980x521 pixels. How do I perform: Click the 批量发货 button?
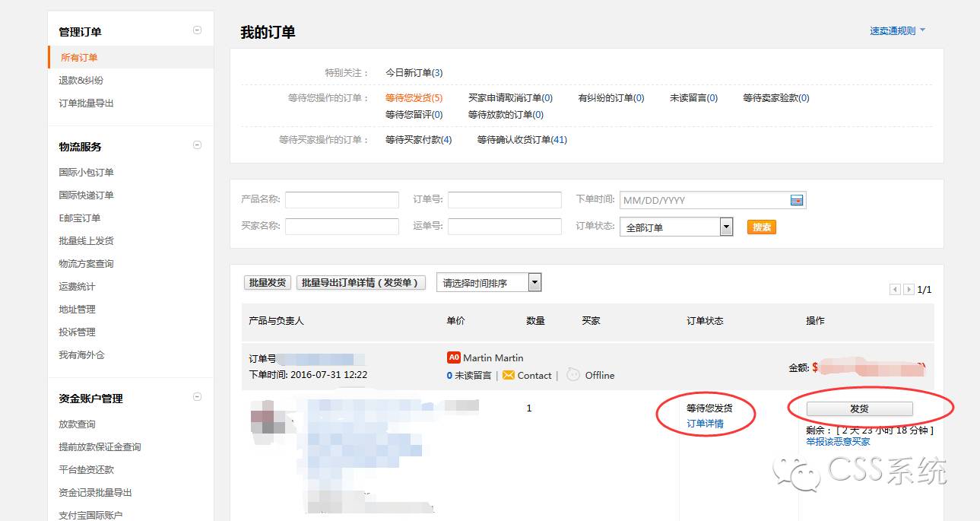click(x=268, y=282)
